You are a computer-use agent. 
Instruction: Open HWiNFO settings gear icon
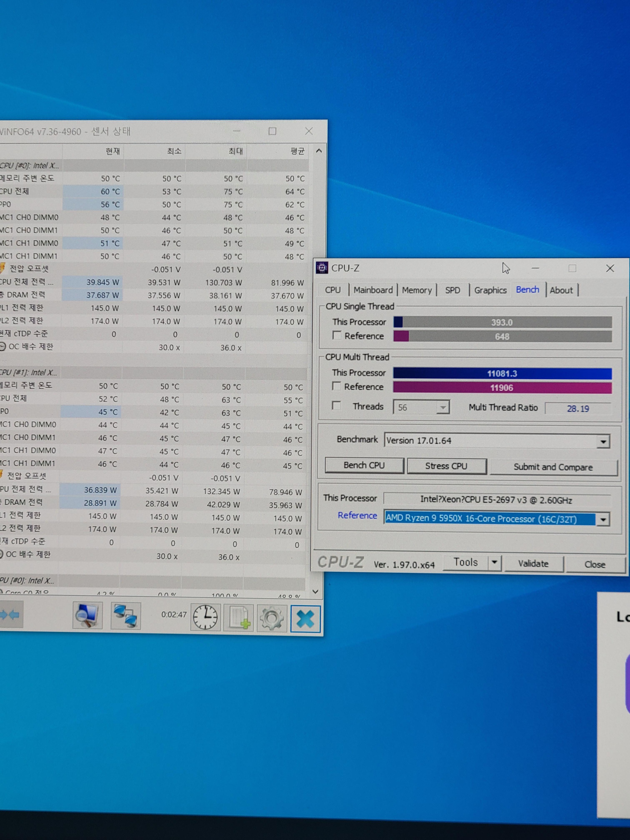pyautogui.click(x=272, y=618)
